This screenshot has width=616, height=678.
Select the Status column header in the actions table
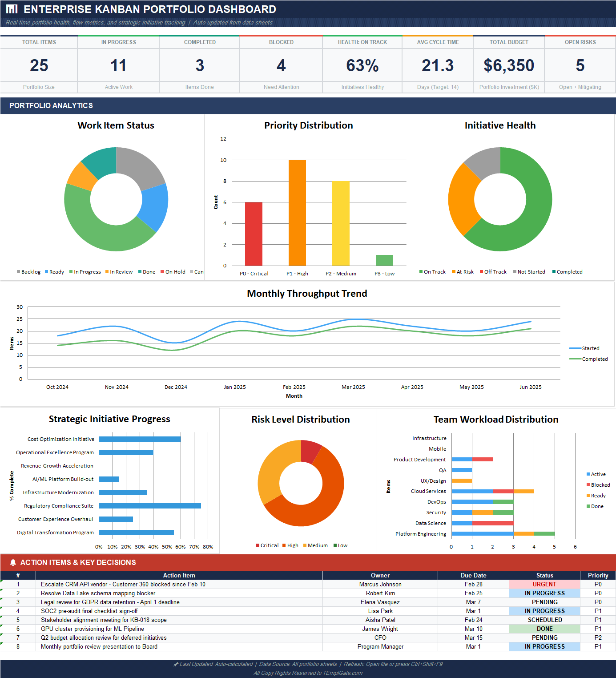click(544, 575)
